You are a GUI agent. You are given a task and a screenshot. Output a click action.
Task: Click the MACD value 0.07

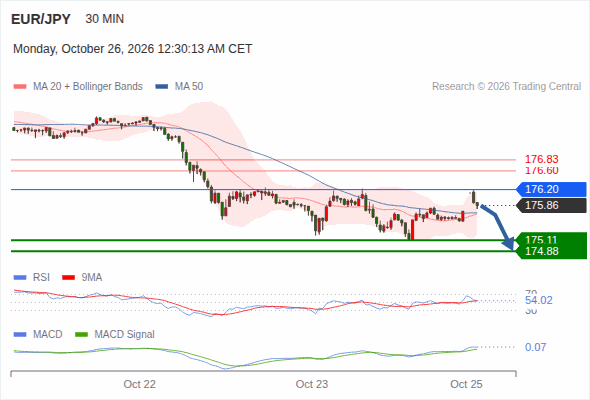coord(535,347)
